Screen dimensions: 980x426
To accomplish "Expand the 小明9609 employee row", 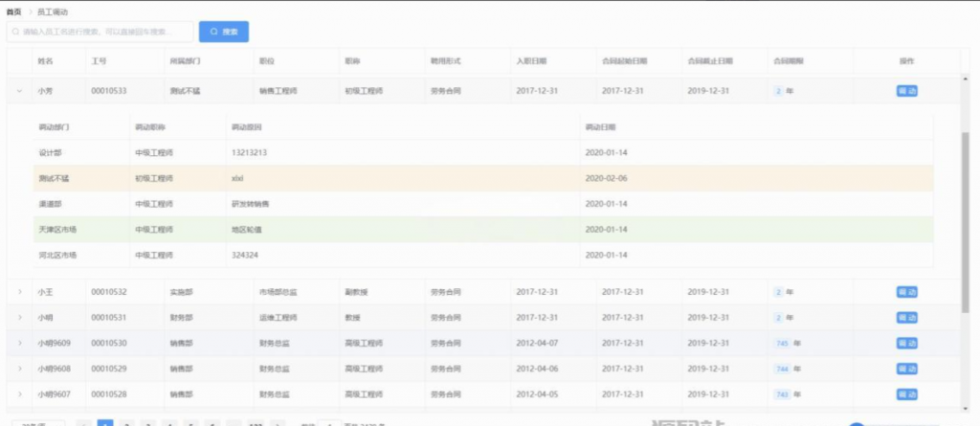I will click(x=19, y=344).
